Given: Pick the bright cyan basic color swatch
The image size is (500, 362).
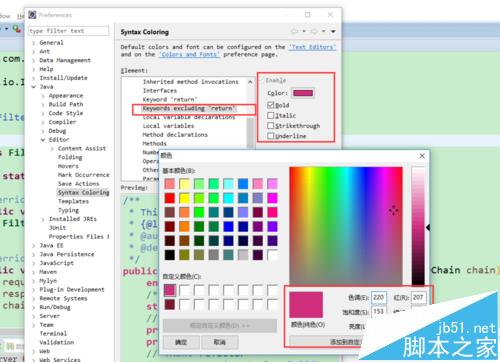Looking at the screenshot, I should [x=228, y=198].
